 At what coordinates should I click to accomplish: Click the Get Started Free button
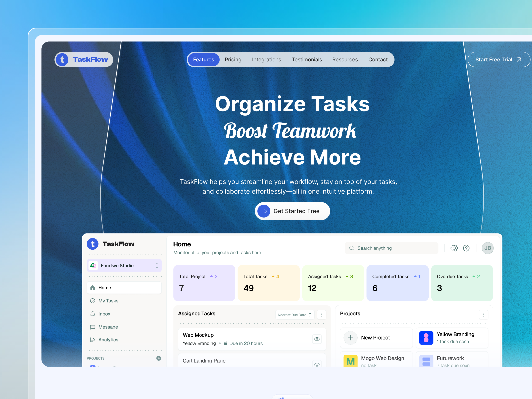292,211
